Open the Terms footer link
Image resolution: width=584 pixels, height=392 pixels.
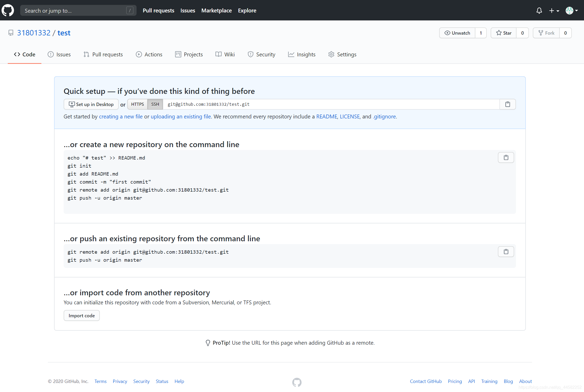[101, 381]
